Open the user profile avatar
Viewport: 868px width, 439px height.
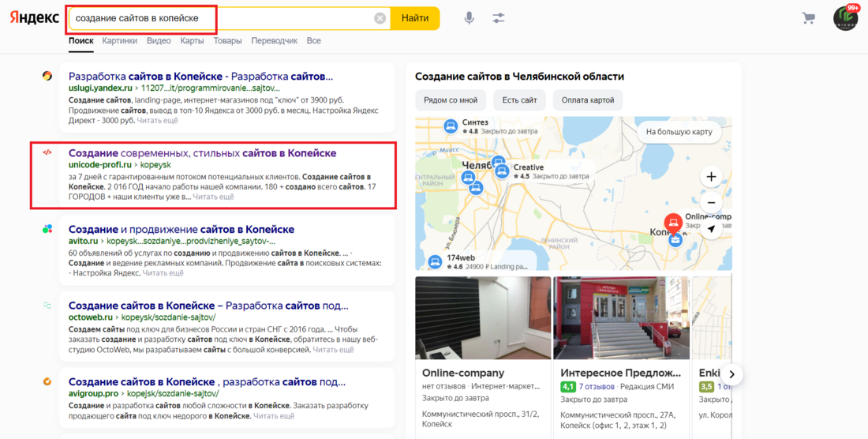coord(845,17)
